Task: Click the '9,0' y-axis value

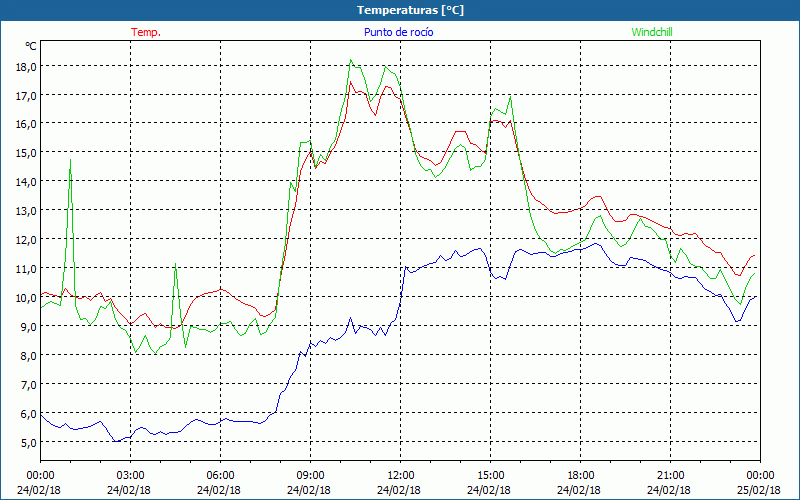Action: point(29,327)
